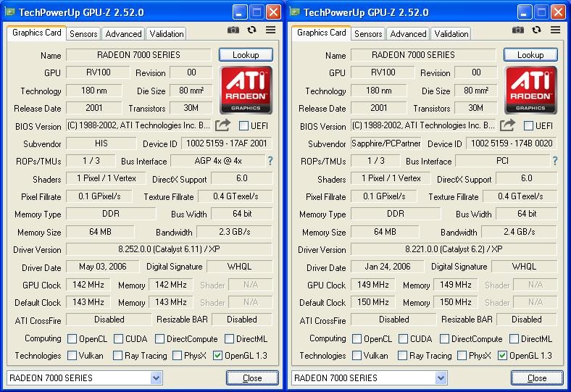This screenshot has width=571, height=392.
Task: Close left GPU-Z window with red X
Action: (273, 12)
